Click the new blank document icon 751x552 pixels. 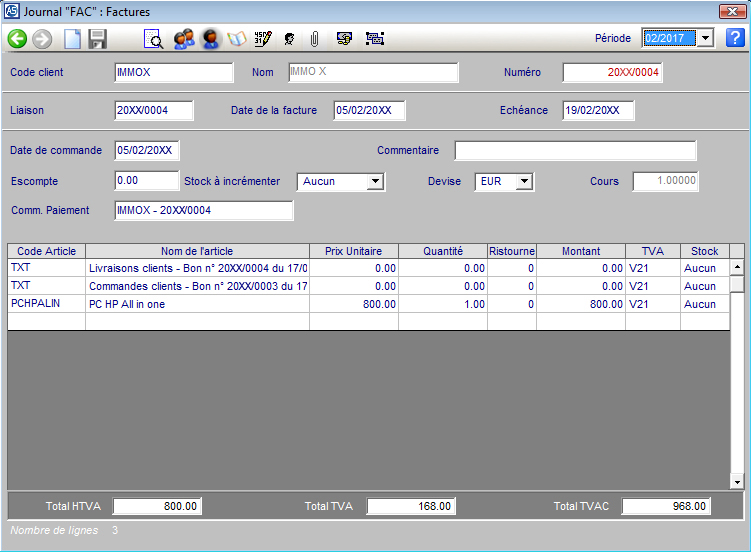pos(72,39)
